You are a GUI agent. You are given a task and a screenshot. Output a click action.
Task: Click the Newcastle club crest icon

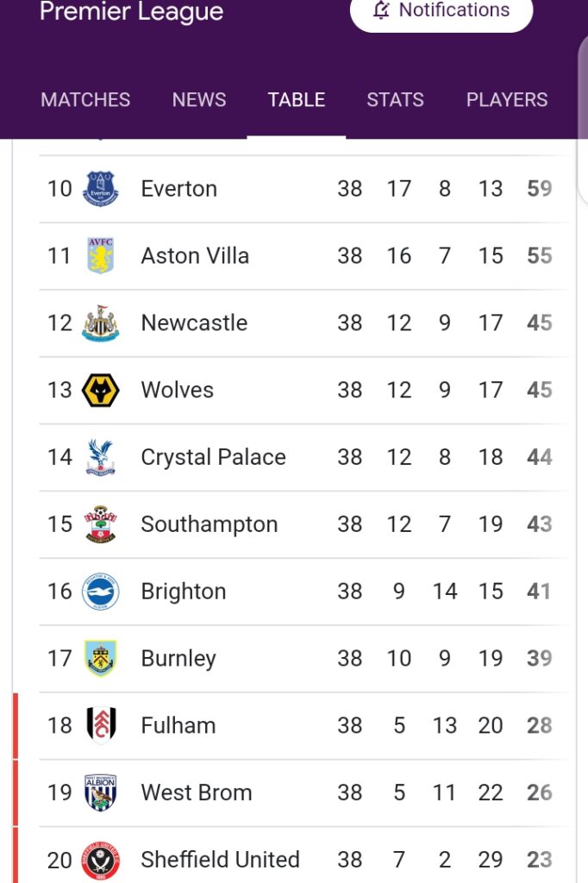pyautogui.click(x=100, y=323)
